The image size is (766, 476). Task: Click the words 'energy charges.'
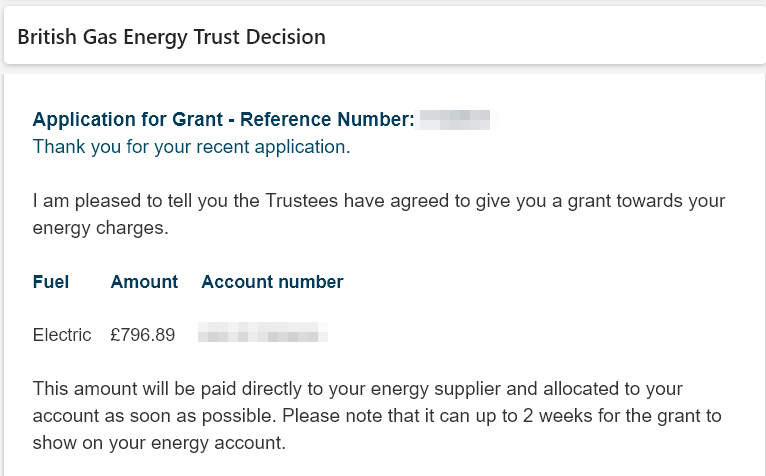click(x=101, y=228)
